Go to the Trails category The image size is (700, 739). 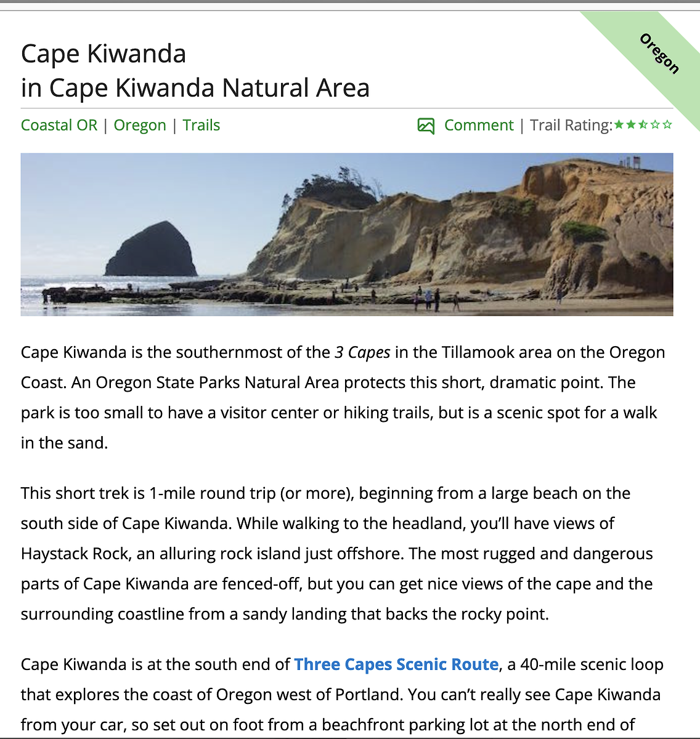pos(201,125)
